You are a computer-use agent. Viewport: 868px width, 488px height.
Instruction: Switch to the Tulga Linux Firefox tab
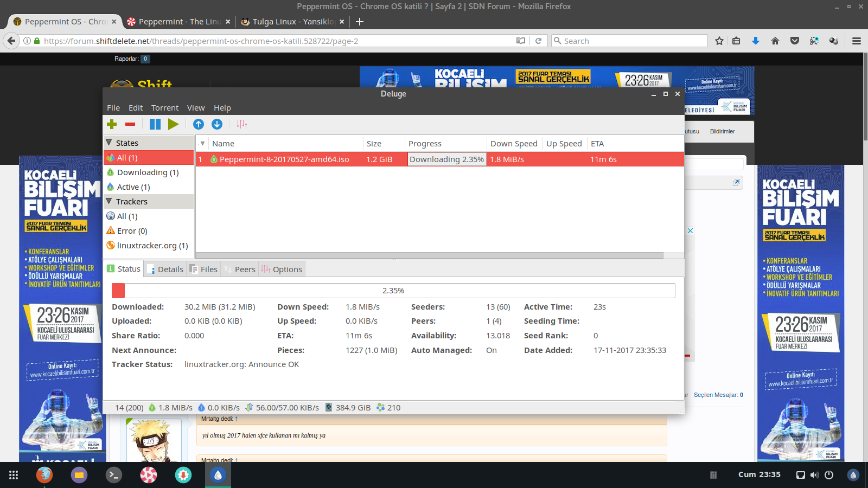292,22
